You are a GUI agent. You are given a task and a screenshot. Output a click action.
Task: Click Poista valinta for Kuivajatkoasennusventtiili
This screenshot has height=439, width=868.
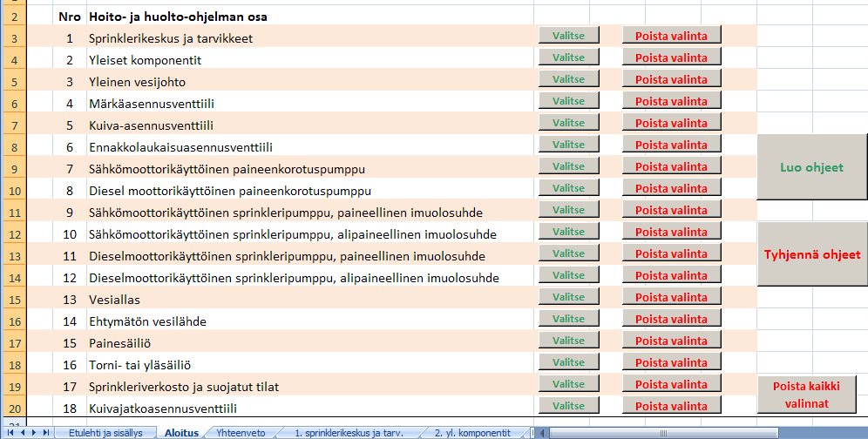click(x=672, y=406)
